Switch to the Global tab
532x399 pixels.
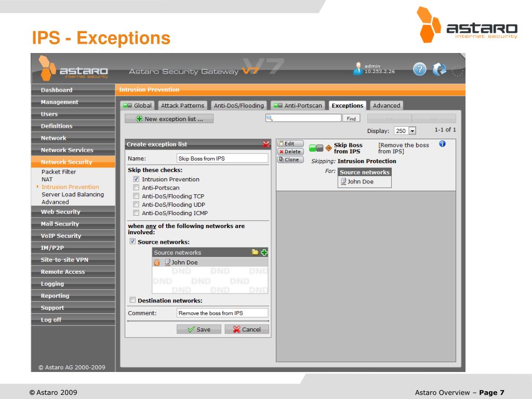pos(137,105)
